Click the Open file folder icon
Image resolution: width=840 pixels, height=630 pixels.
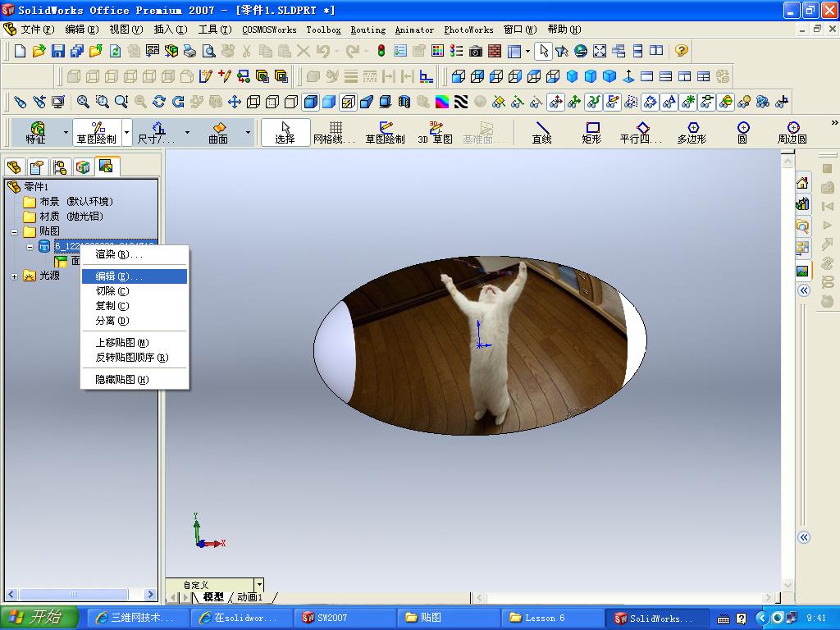[x=39, y=51]
